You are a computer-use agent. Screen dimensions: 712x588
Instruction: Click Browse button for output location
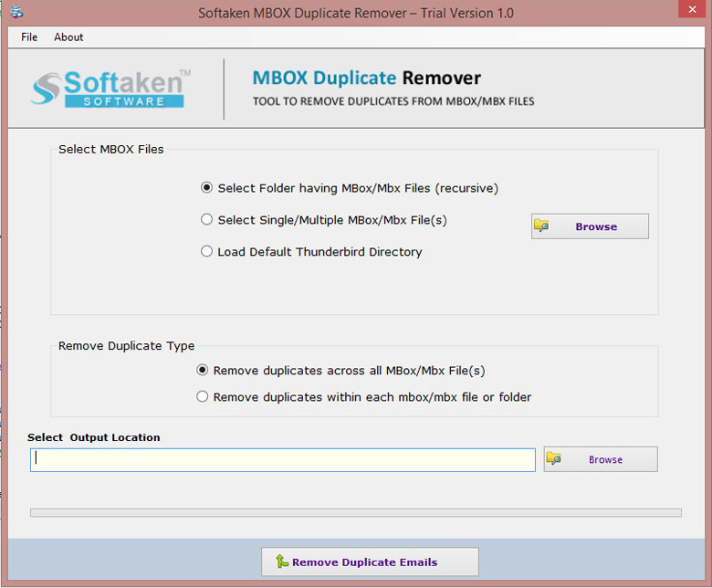point(601,459)
